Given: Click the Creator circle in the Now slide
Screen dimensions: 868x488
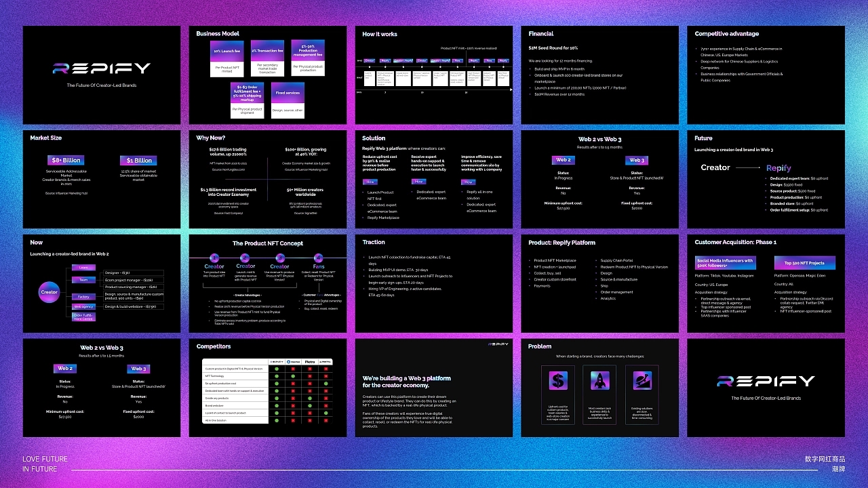Looking at the screenshot, I should coord(50,292).
